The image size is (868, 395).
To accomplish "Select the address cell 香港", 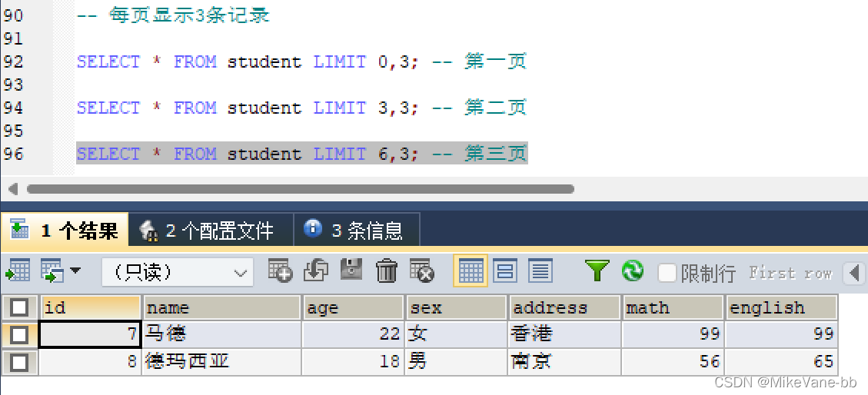I will click(564, 334).
